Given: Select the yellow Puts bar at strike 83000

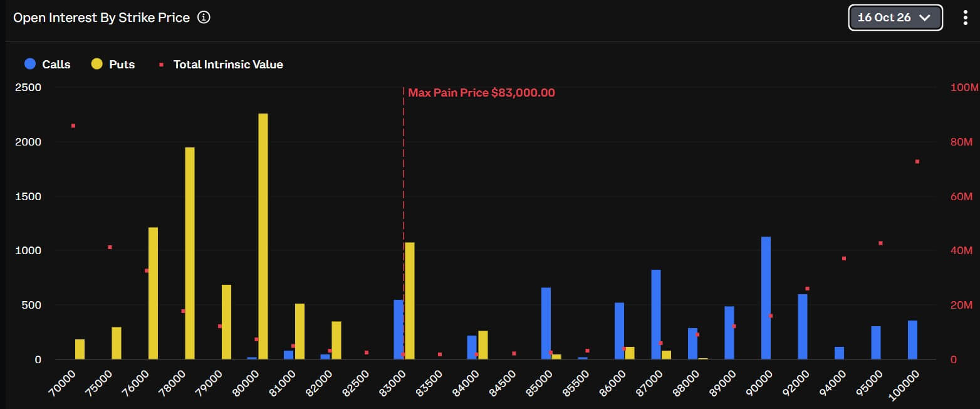Looking at the screenshot, I should 410,301.
